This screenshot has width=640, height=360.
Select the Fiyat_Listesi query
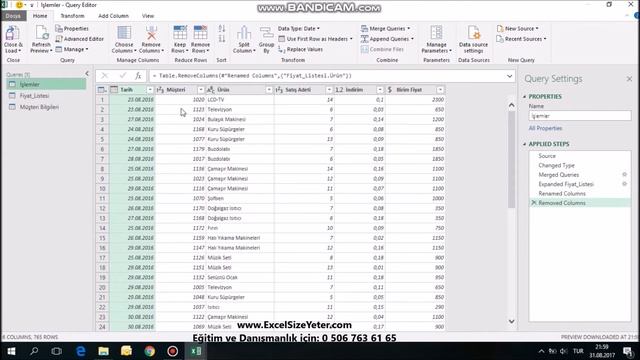coord(46,96)
